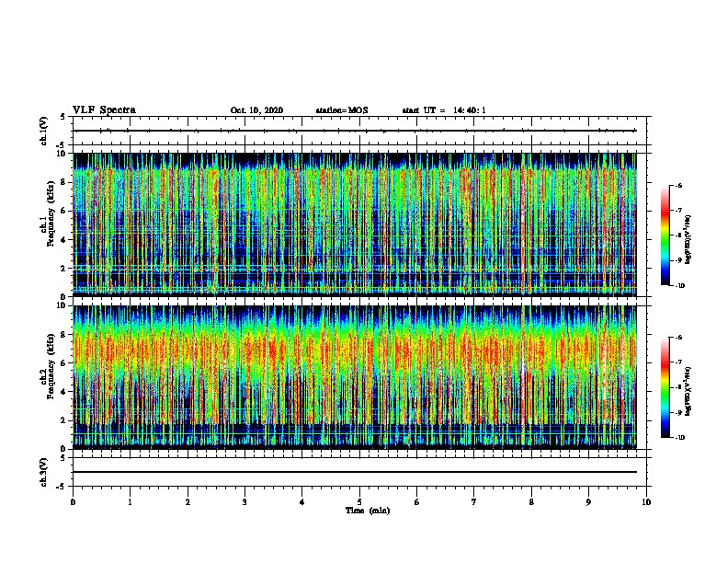Click the "1" tick on the time axis
This screenshot has height=563, width=728.
point(130,502)
